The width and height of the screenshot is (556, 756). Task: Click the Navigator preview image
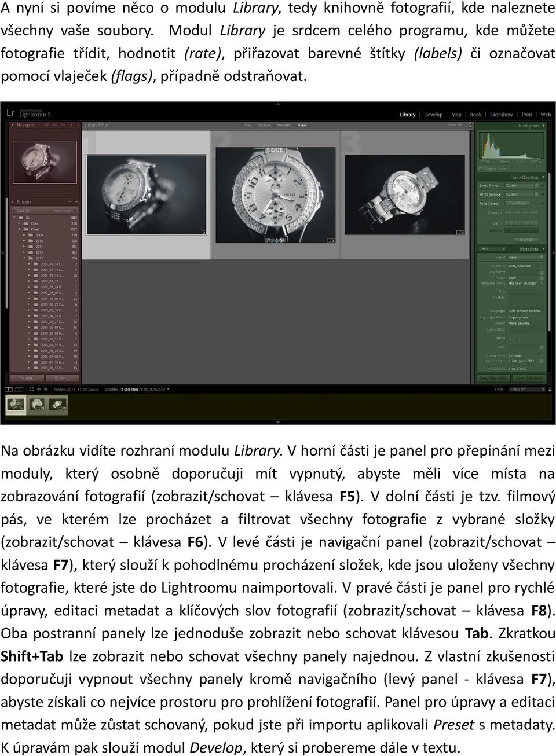coord(44,161)
